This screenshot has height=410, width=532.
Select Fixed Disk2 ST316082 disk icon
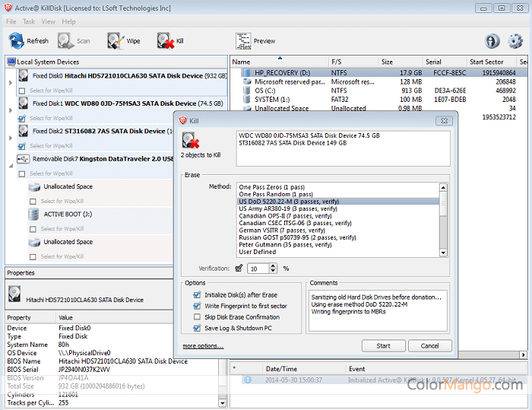click(23, 131)
